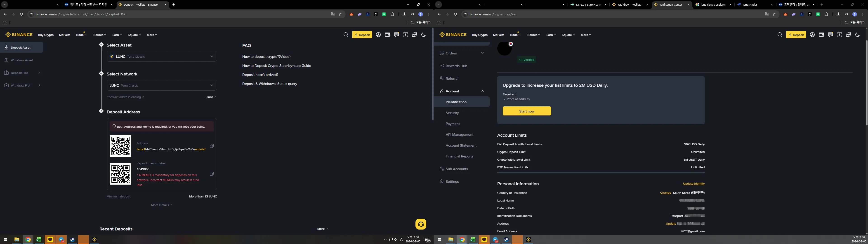This screenshot has height=244, width=868.
Task: Open chat messages icon in left window
Action: click(x=397, y=35)
